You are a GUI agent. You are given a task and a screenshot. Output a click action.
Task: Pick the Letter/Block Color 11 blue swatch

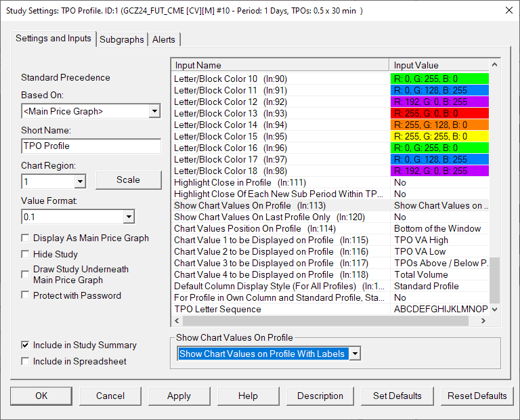tap(439, 90)
